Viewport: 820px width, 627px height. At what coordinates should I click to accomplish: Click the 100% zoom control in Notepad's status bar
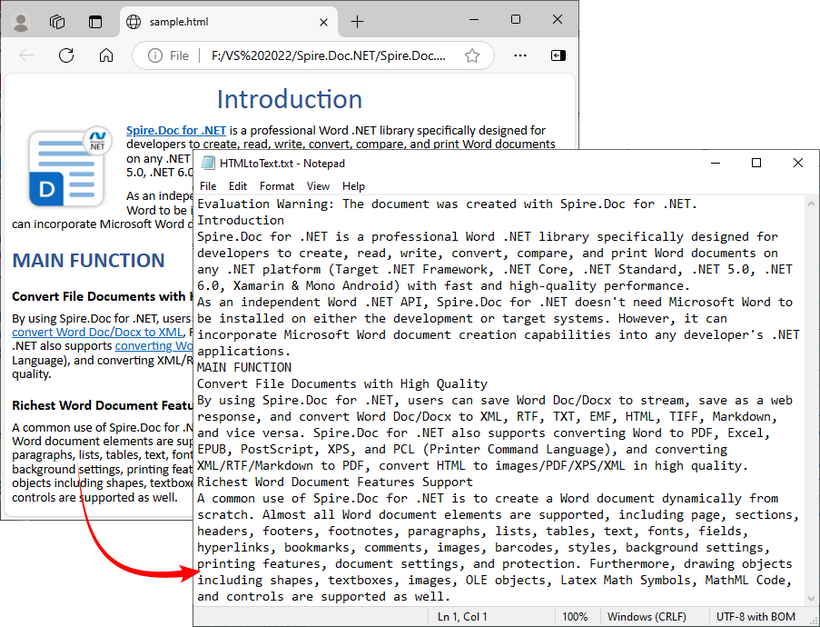(x=576, y=616)
